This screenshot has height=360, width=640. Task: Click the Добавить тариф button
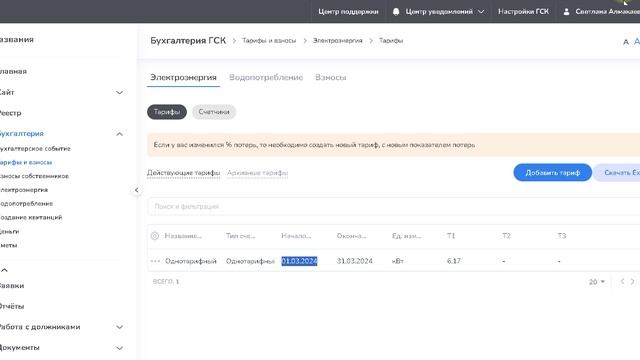click(553, 173)
